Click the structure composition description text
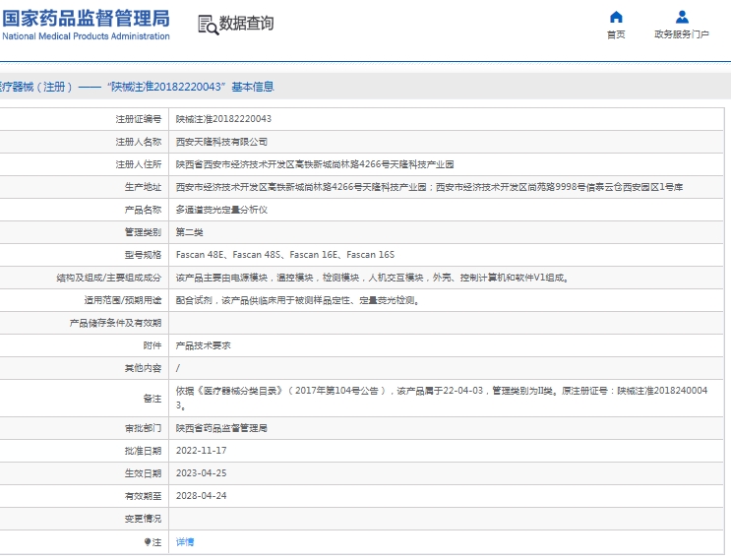731x560 pixels. pos(372,278)
